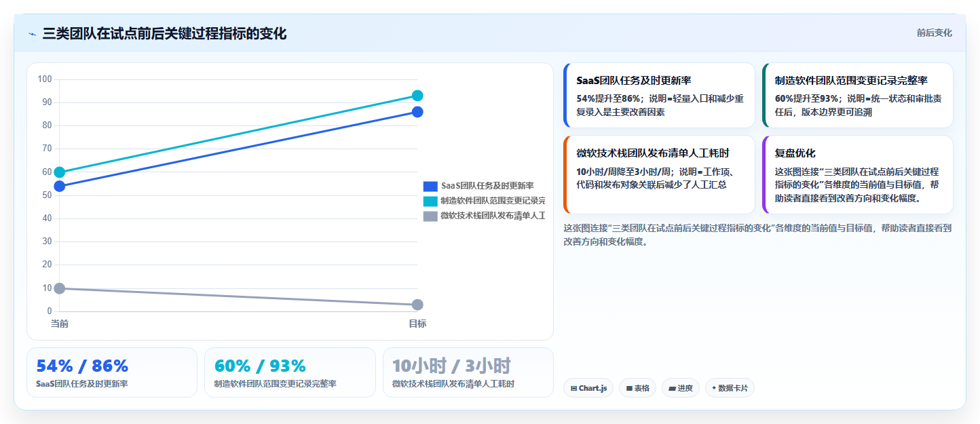Click the blue data point at 54 on 当前

point(60,186)
